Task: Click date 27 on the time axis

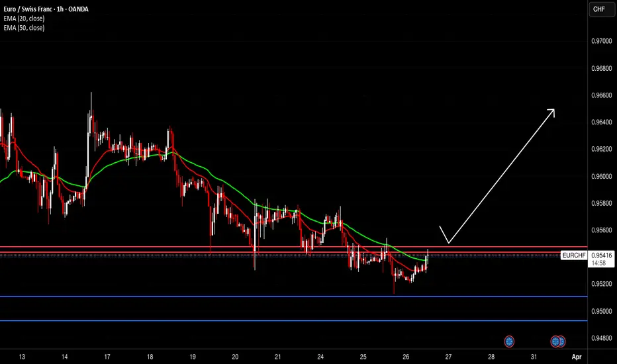Action: [449, 357]
